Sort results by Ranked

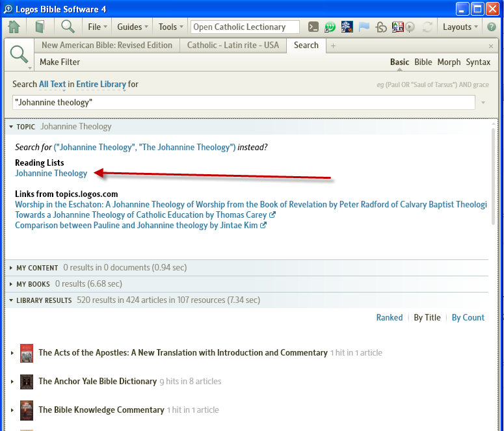[x=390, y=317]
